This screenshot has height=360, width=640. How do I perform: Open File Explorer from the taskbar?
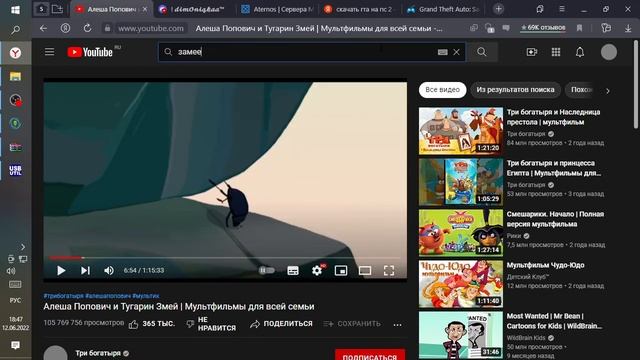[16, 76]
